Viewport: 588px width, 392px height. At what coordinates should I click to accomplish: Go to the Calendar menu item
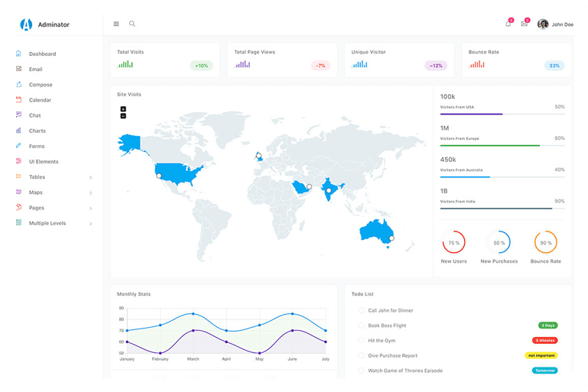coord(40,100)
